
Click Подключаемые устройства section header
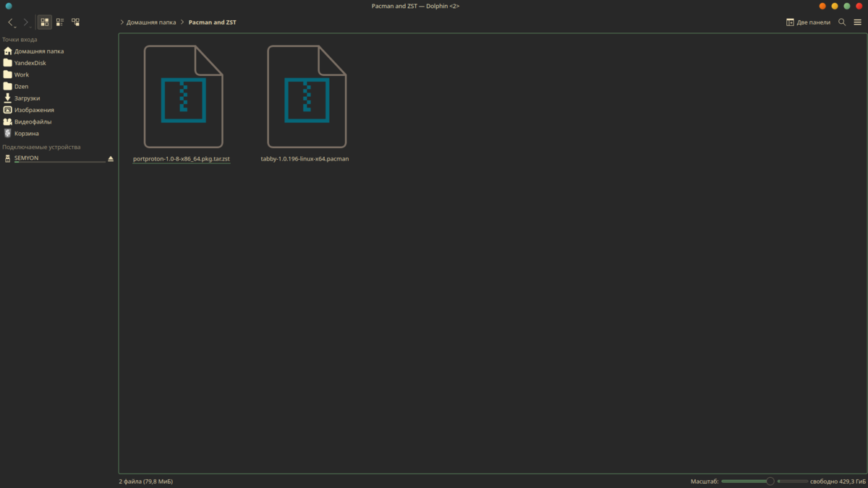click(41, 147)
